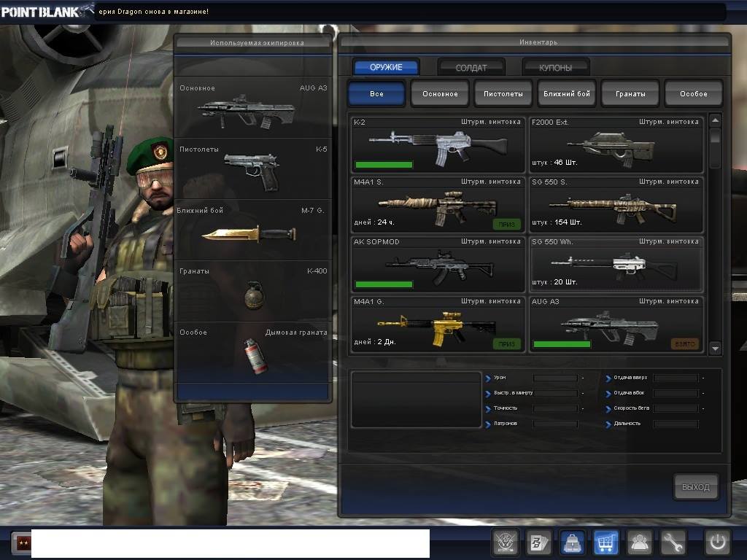Select the equipped K-400 grenade slot

click(253, 290)
